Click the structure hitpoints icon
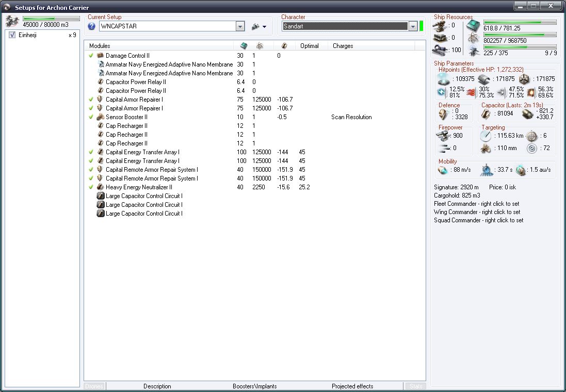Viewport: 566px width, 392px height. (x=524, y=79)
